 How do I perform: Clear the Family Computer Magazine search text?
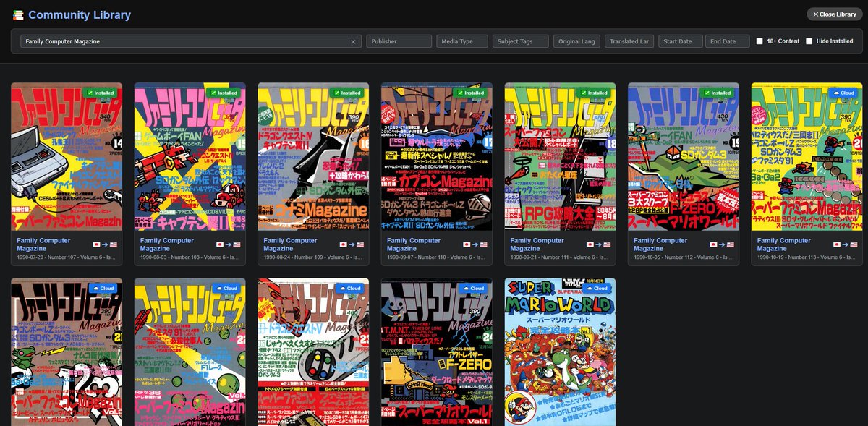[x=353, y=41]
